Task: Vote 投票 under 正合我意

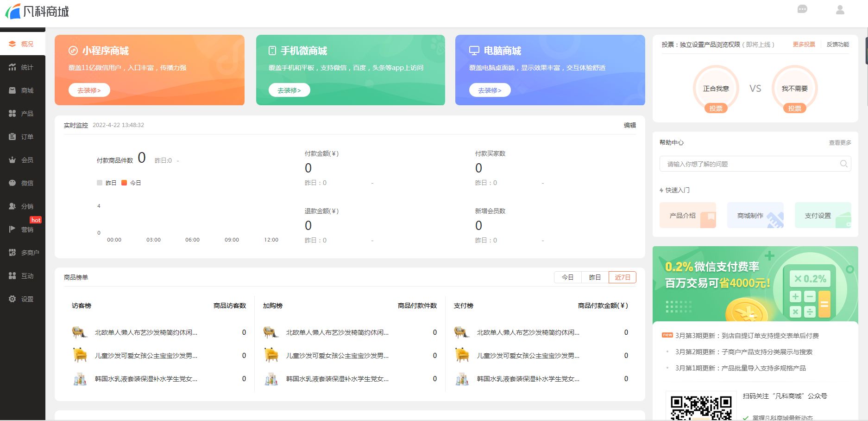Action: pyautogui.click(x=716, y=108)
